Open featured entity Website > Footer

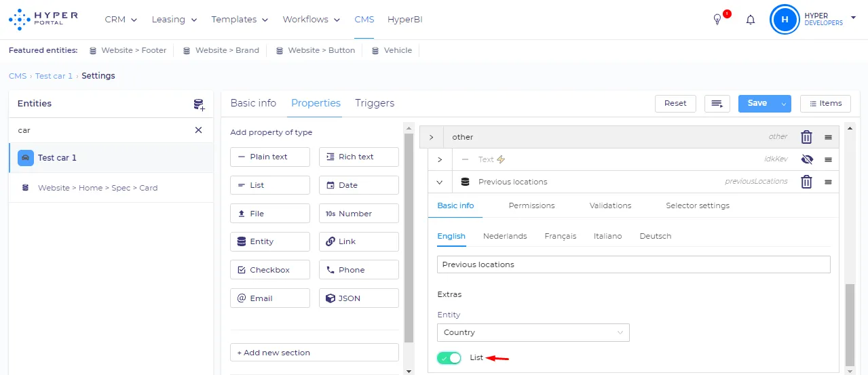[x=128, y=50]
